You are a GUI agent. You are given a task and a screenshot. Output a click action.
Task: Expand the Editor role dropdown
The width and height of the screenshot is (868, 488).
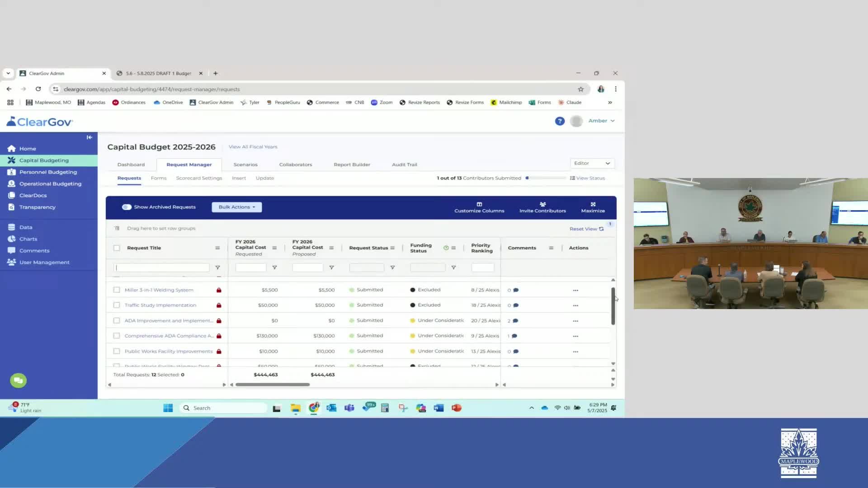(592, 163)
